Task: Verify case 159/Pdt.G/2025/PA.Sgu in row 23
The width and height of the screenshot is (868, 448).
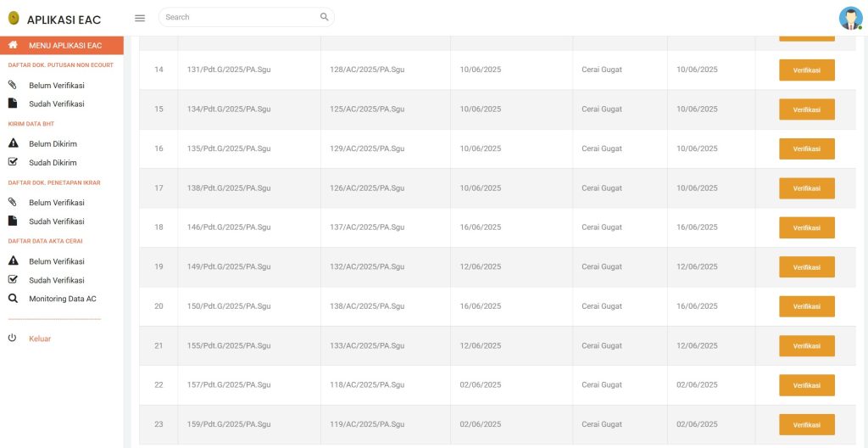Action: (806, 424)
